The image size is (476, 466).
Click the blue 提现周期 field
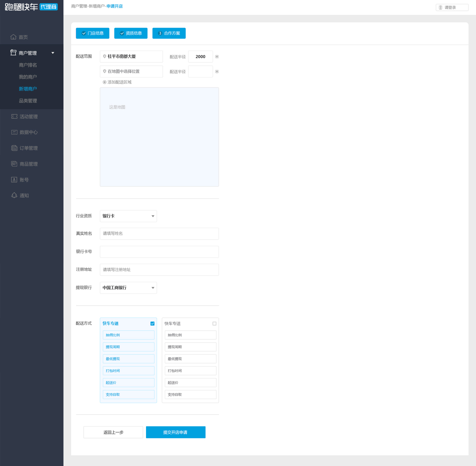pos(129,347)
